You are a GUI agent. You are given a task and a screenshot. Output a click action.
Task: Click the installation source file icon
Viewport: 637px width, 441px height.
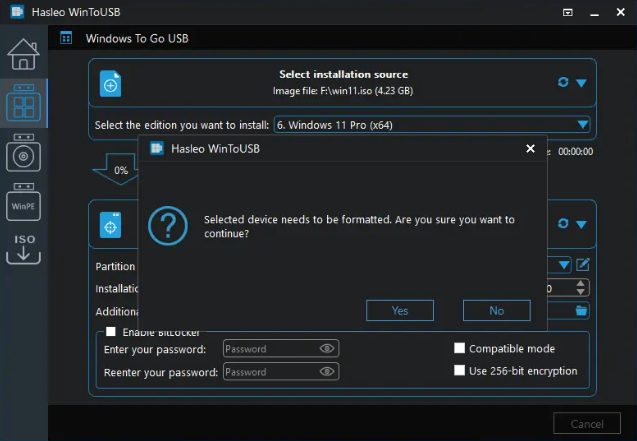pyautogui.click(x=111, y=84)
